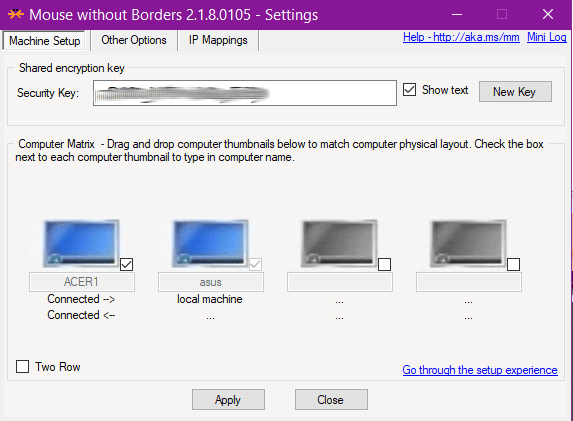Check the box beside third computer thumbnail
Screen dimensions: 573x421
(384, 264)
